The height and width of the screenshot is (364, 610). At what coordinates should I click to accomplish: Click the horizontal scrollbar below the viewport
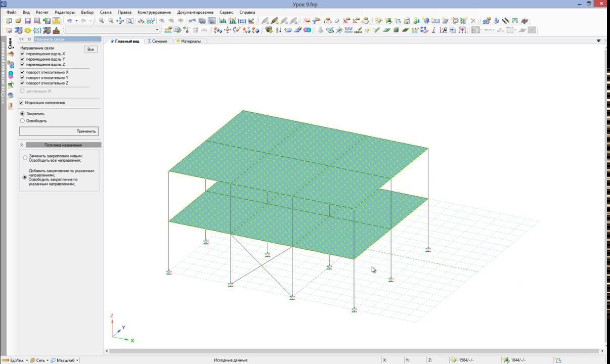(x=353, y=350)
